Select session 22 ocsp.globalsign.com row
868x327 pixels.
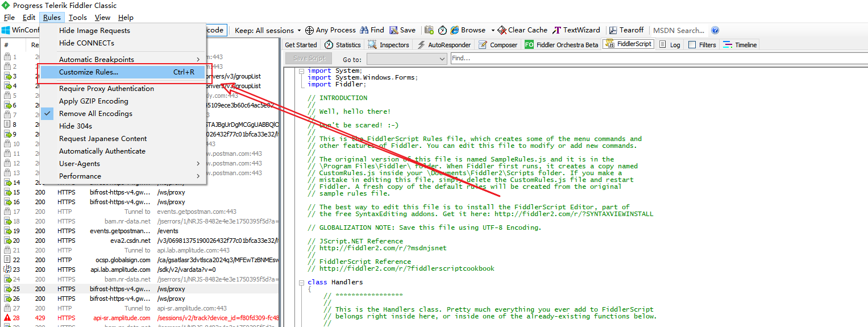click(x=140, y=260)
